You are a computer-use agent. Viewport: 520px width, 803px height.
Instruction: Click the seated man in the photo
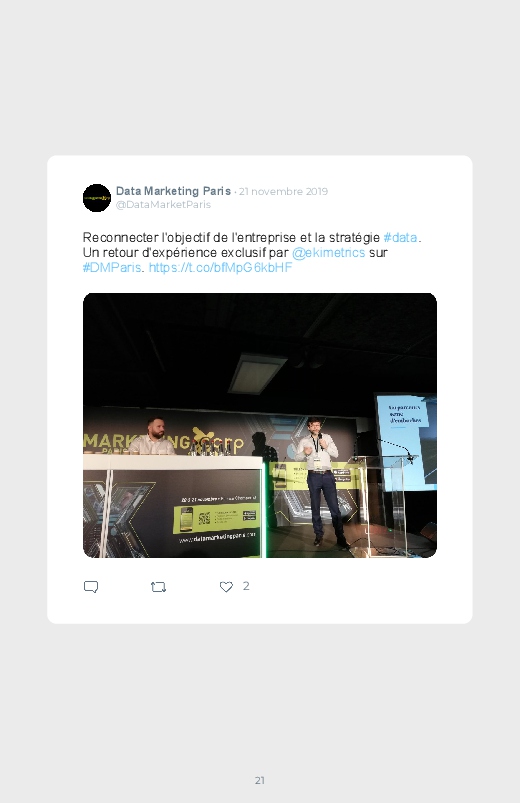(x=153, y=437)
